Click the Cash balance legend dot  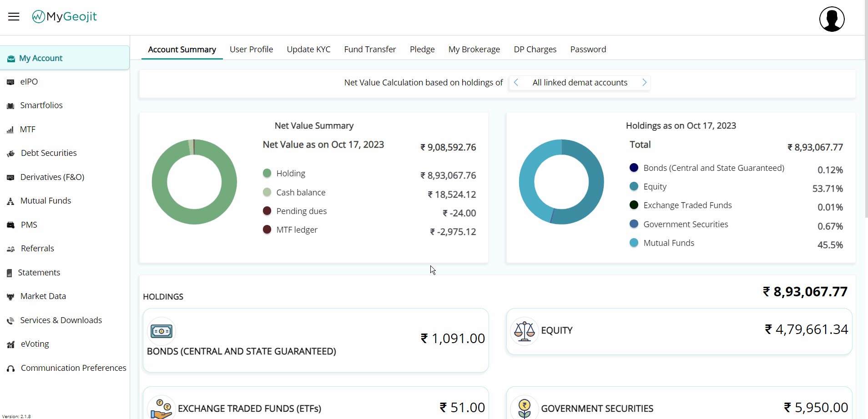[x=267, y=192]
